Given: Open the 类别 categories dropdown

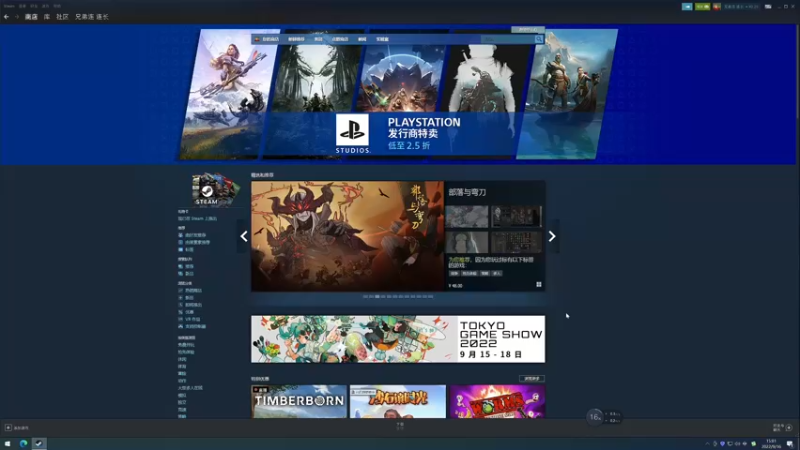Looking at the screenshot, I should point(318,39).
